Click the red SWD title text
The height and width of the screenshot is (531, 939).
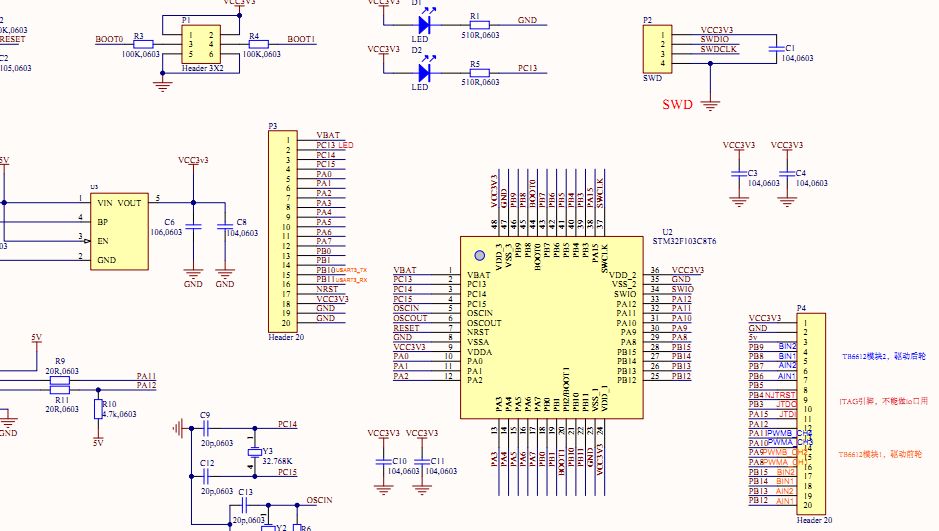[x=677, y=105]
